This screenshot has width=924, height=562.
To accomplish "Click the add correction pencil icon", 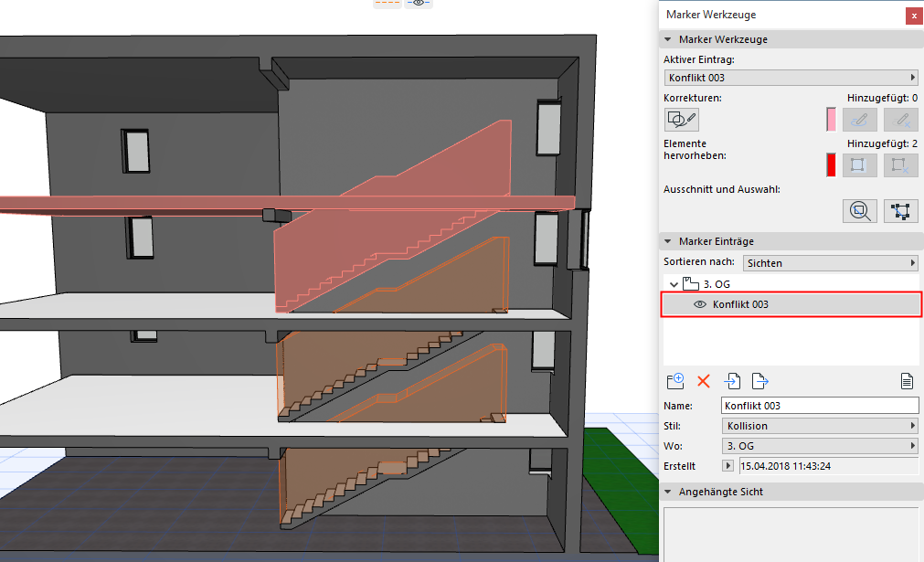I will [859, 119].
